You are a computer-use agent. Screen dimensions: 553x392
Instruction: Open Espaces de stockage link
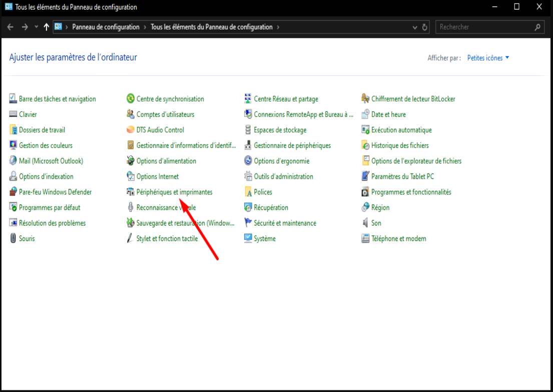point(280,129)
